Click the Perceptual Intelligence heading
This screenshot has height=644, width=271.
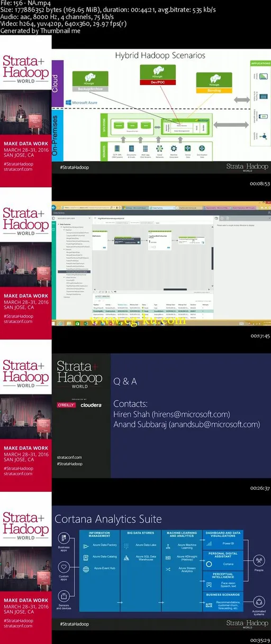click(223, 575)
